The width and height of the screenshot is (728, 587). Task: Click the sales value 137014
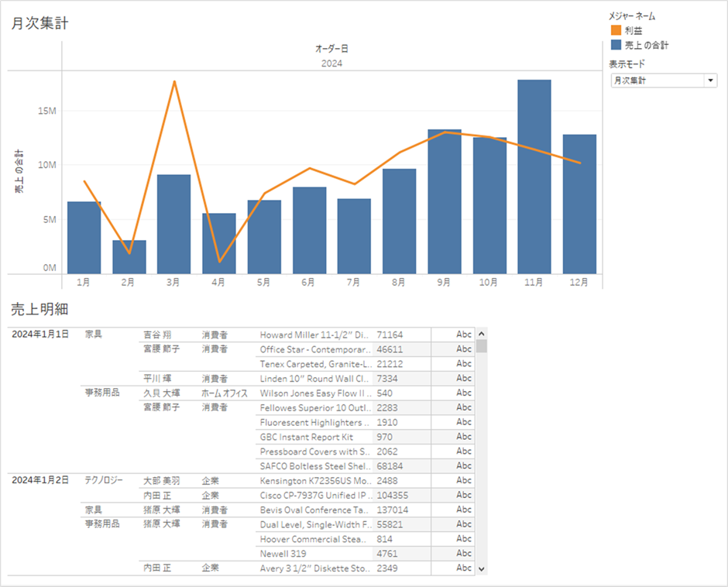pyautogui.click(x=393, y=510)
